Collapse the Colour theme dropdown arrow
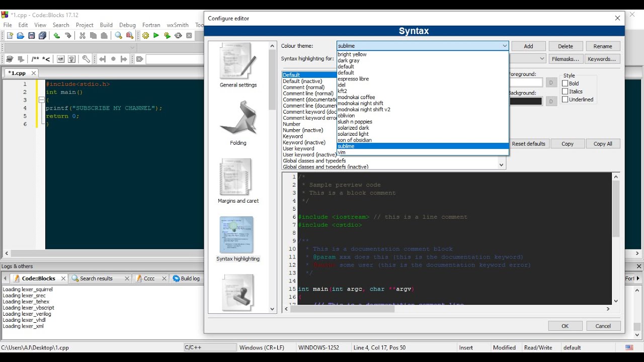Viewport: 644px width, 362px height. 505,46
